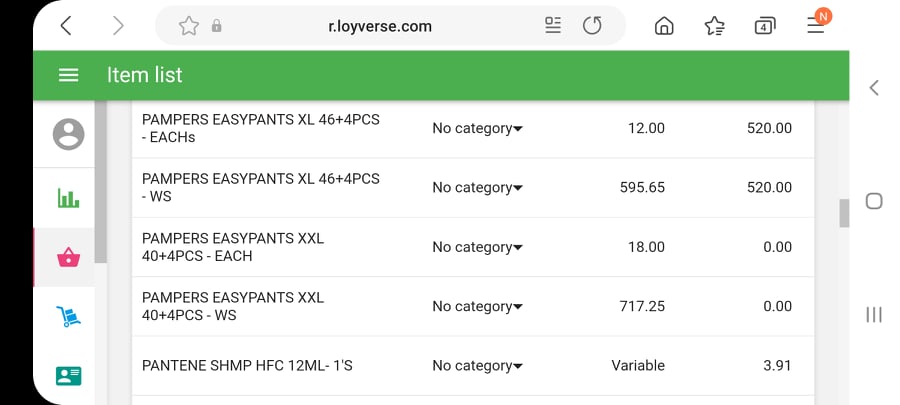The height and width of the screenshot is (405, 900).
Task: Bookmark page with the address bar star
Action: click(x=189, y=26)
